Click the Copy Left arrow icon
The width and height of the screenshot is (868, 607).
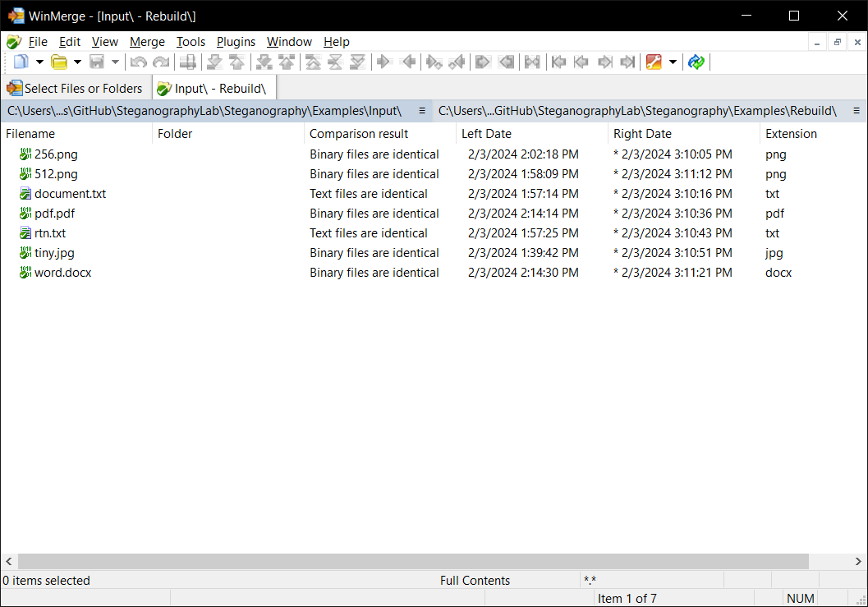point(408,62)
